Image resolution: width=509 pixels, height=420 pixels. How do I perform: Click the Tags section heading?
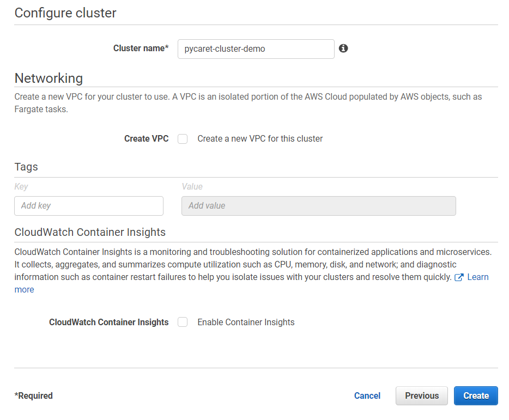click(26, 167)
